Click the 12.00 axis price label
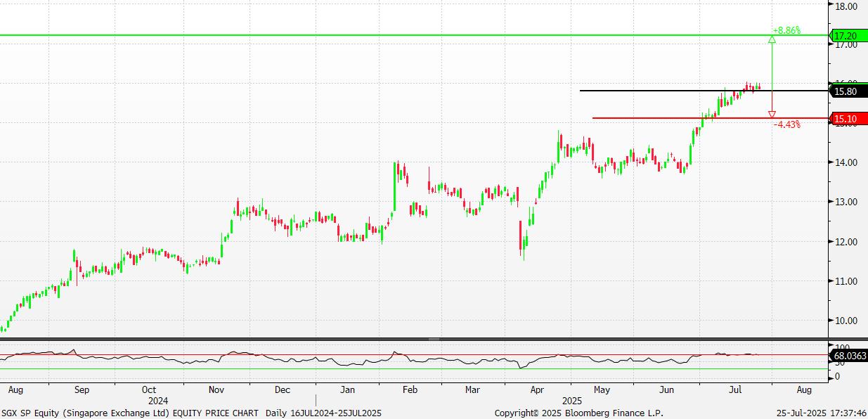 point(846,242)
